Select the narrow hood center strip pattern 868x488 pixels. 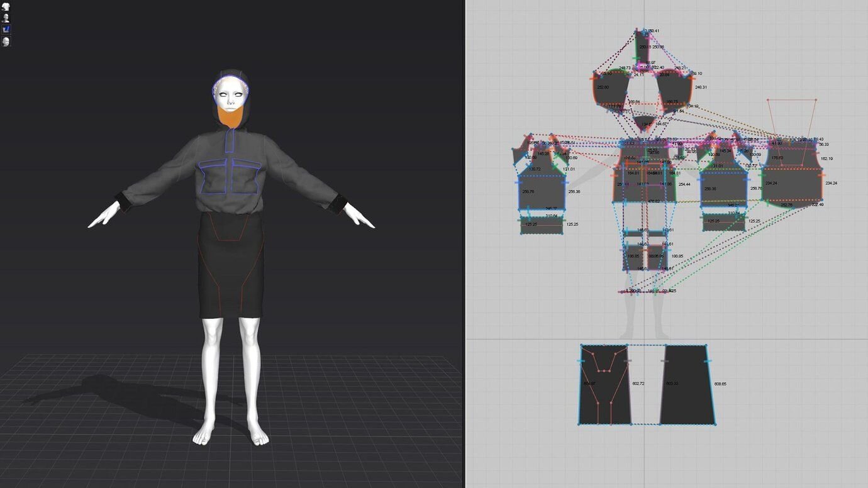(642, 47)
